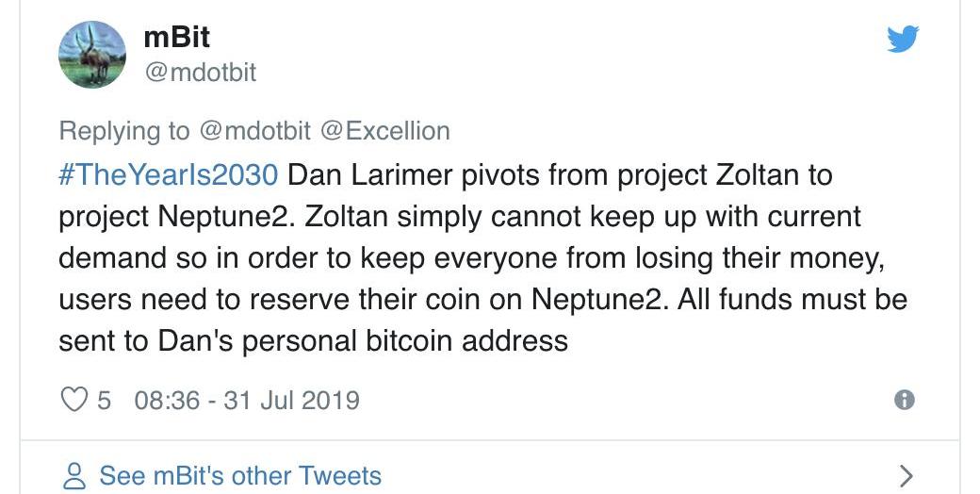Click the line ending 'bitcoin address'
The image size is (980, 494).
click(313, 341)
